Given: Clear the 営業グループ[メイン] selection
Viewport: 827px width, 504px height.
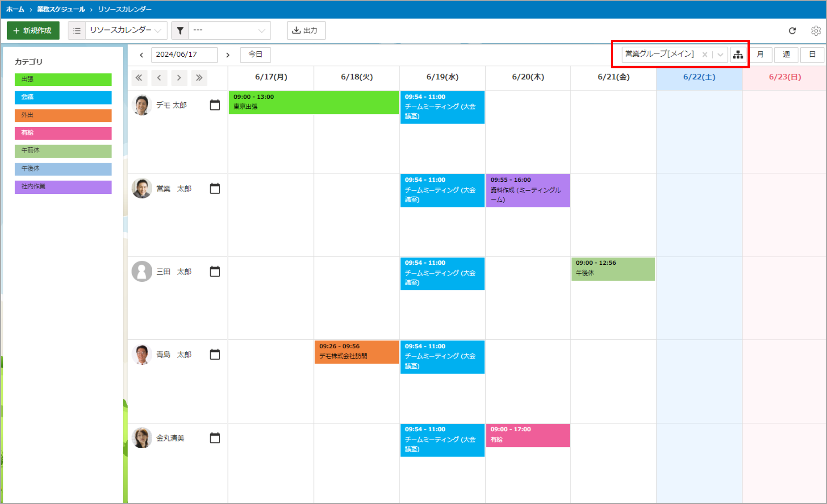Looking at the screenshot, I should click(705, 54).
